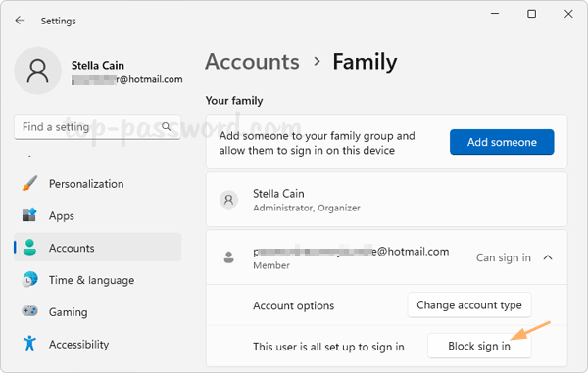Click the Block sign in button
Viewport: 588px width, 373px height.
(x=479, y=346)
